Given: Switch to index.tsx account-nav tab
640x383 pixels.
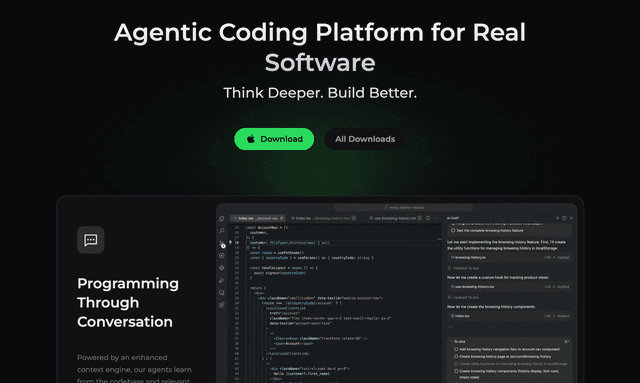Looking at the screenshot, I should (x=257, y=218).
